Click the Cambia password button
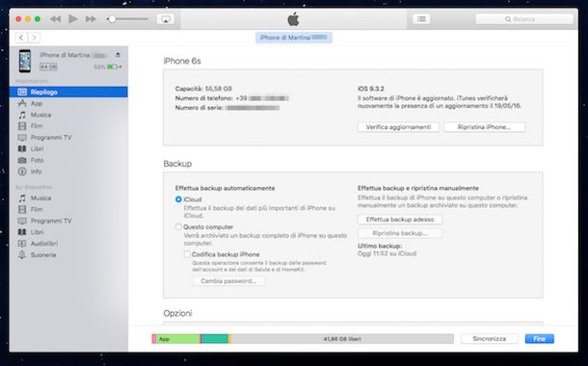588x366 pixels. pyautogui.click(x=228, y=281)
